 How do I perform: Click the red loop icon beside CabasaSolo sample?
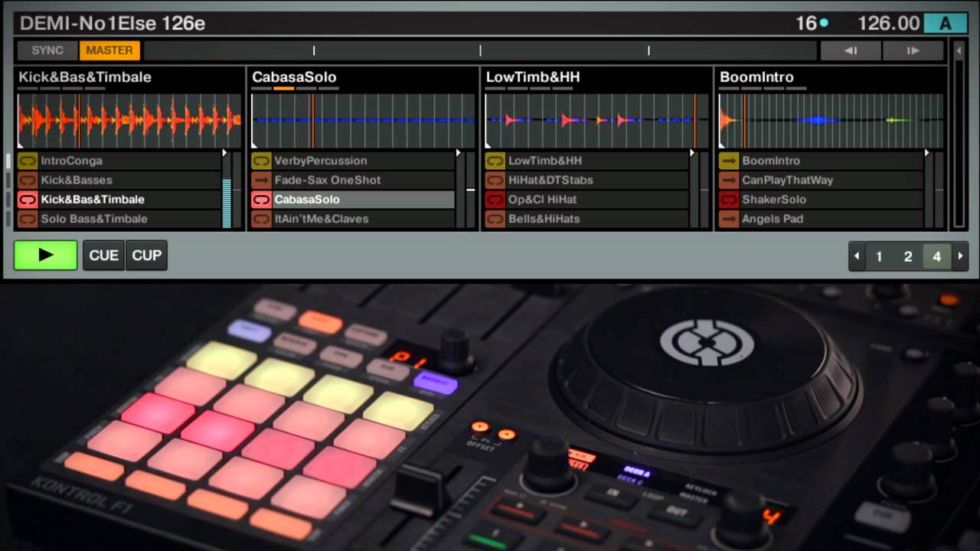(x=261, y=199)
